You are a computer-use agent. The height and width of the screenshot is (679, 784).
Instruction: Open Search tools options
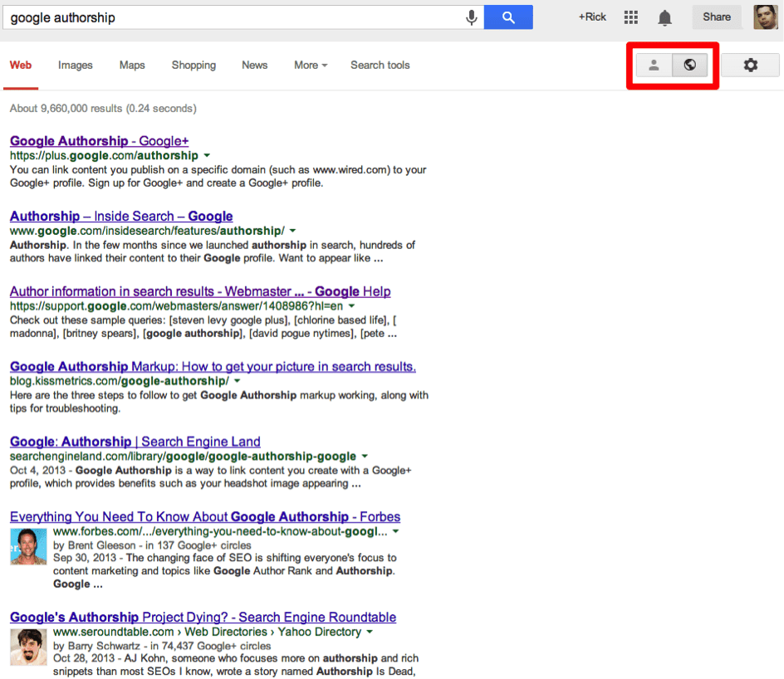(380, 66)
